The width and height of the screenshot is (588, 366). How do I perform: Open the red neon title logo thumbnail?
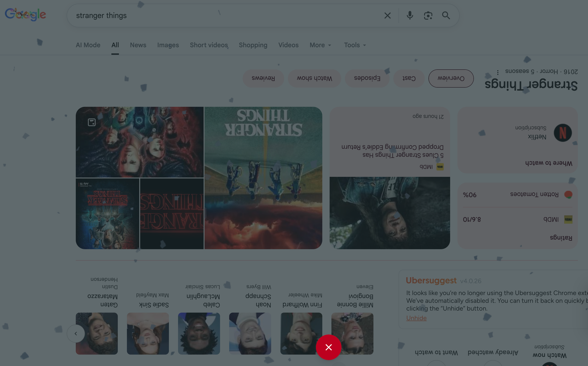click(x=172, y=214)
